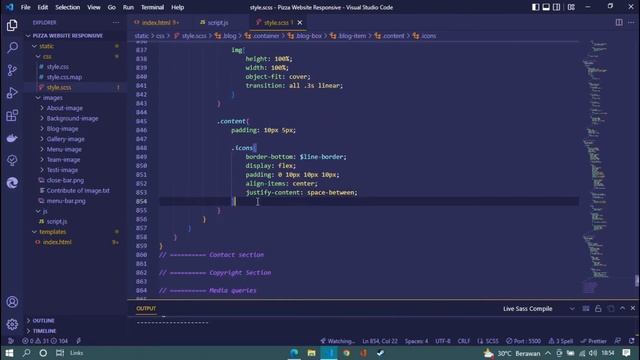Click the notifications bell in the status bar
The image size is (640, 360).
click(x=631, y=341)
